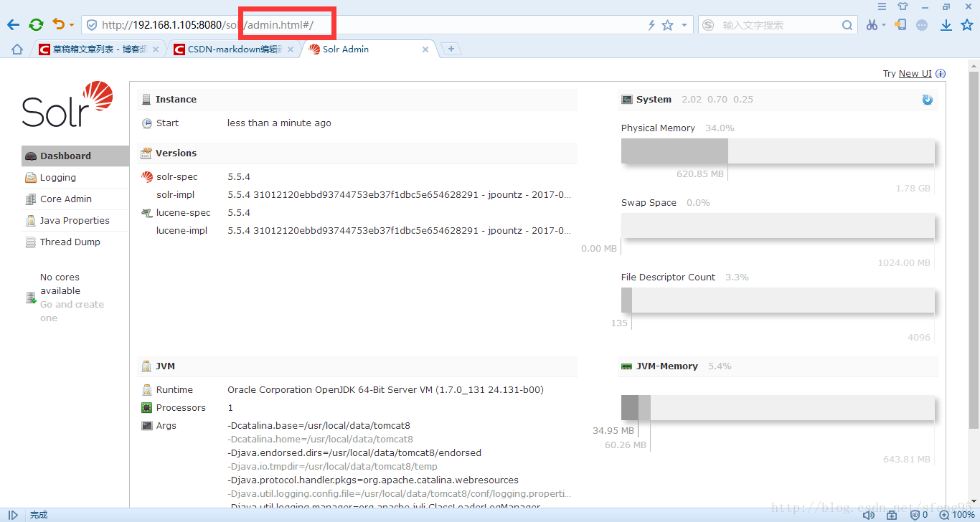The height and width of the screenshot is (522, 980).
Task: Click the File Descriptor Count bar
Action: 778,300
